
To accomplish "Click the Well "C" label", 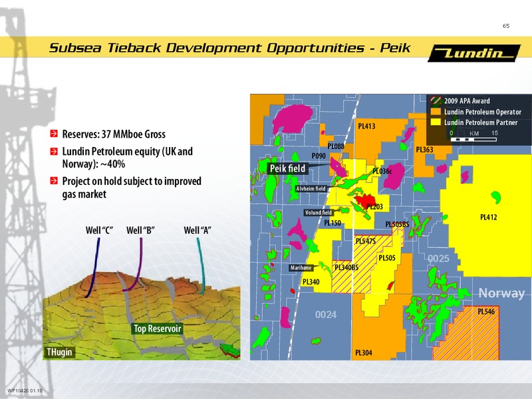I will [x=99, y=231].
